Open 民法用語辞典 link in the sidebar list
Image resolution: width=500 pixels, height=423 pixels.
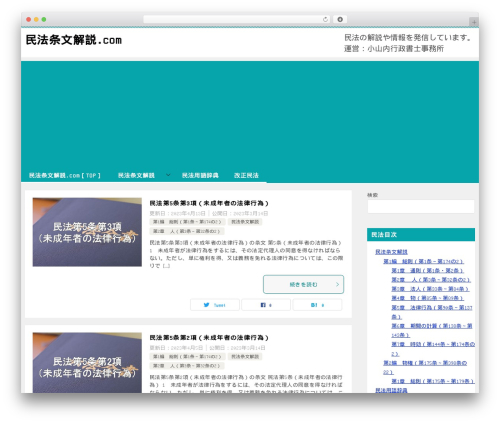tap(391, 390)
